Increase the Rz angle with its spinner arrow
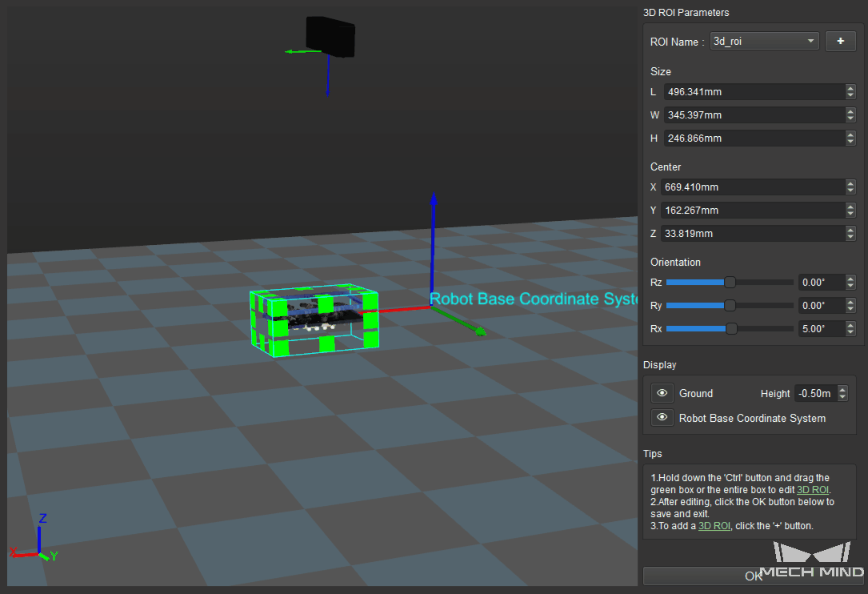 click(850, 279)
